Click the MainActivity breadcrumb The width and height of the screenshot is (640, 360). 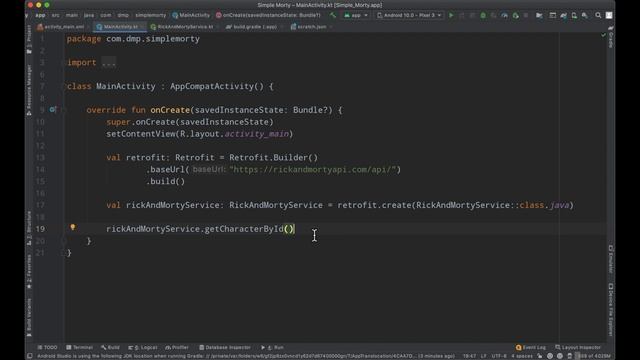(191, 15)
